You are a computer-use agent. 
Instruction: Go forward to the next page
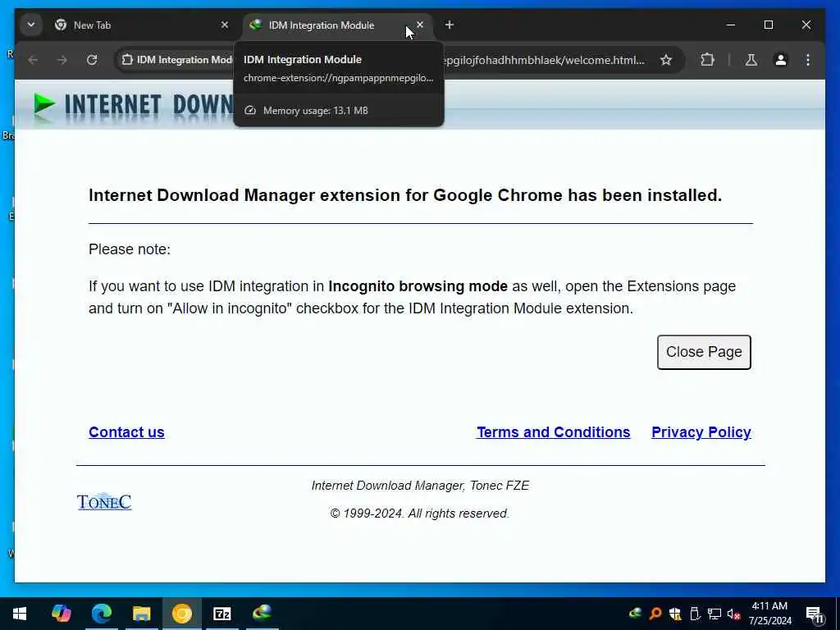point(62,60)
